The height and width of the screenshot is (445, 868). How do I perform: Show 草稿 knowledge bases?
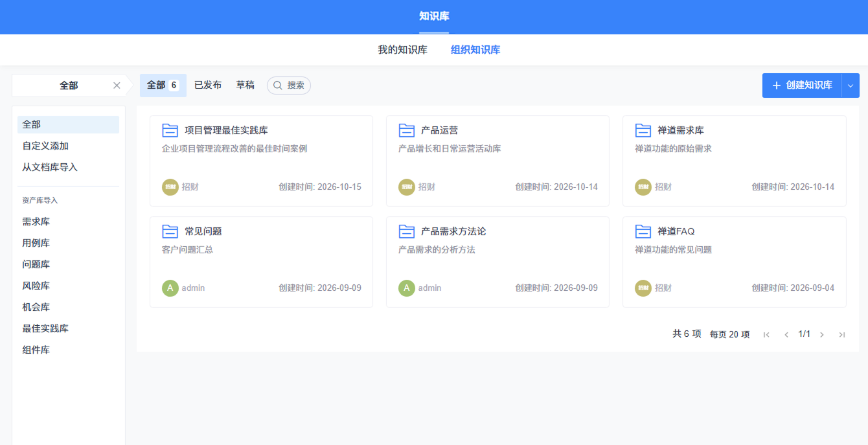coord(246,86)
